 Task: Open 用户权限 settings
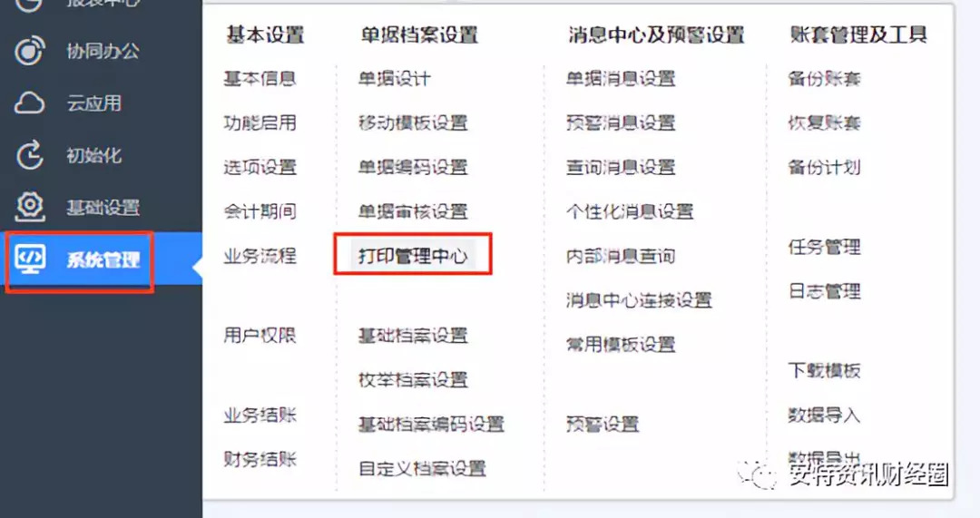pyautogui.click(x=260, y=336)
